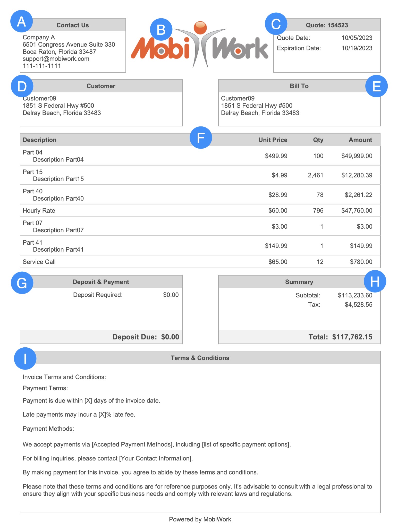Click the Quote: 154523 header
Screen dimensions: 406x532
point(327,25)
